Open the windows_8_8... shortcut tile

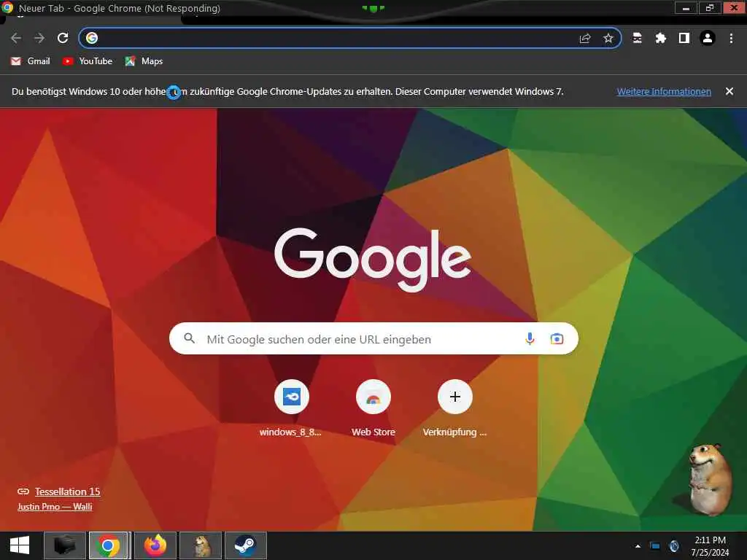coord(291,408)
